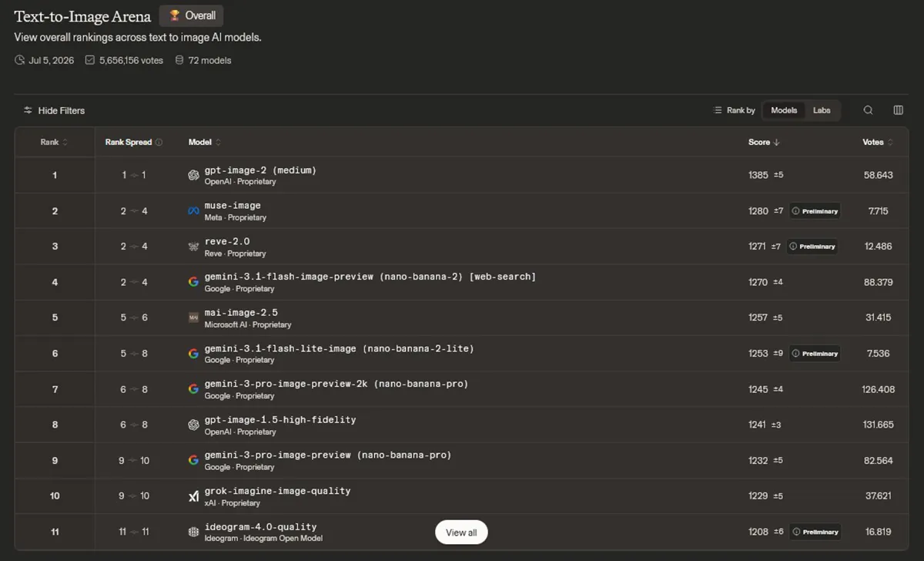Select Models in Rank by switch

[784, 110]
